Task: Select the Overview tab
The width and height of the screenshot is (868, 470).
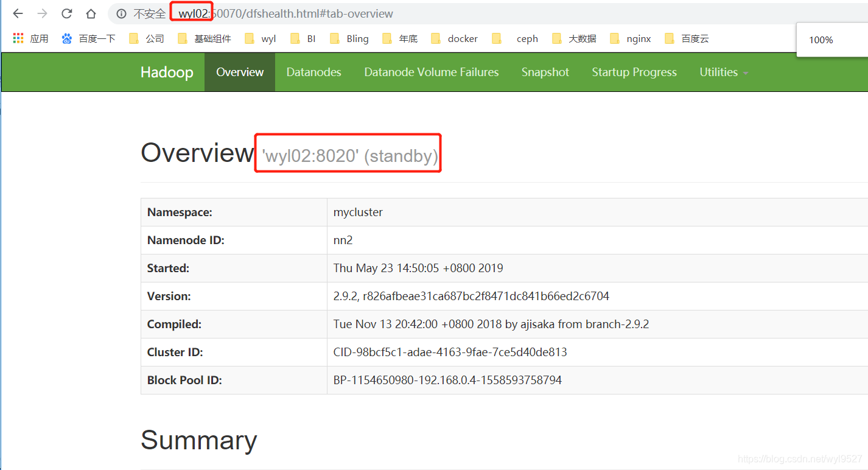Action: 240,72
